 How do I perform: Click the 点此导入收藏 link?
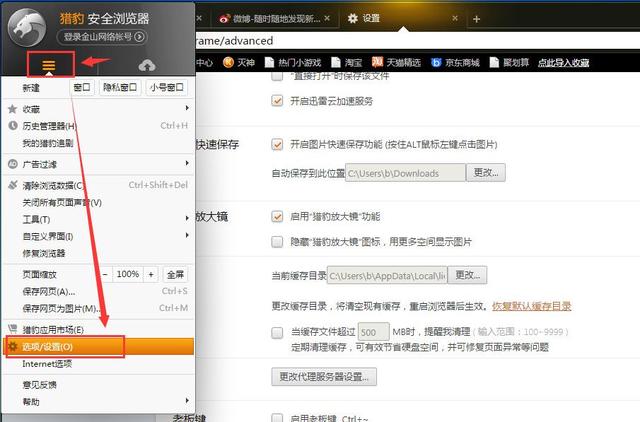(x=563, y=62)
